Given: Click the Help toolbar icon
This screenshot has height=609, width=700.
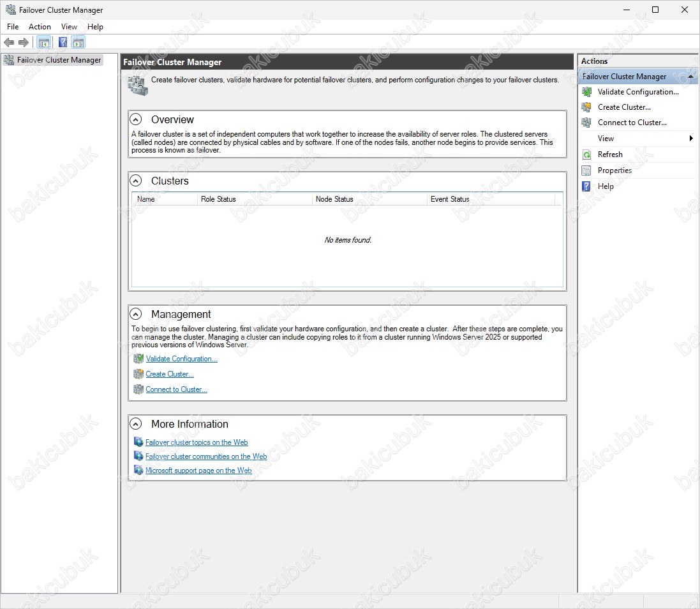Looking at the screenshot, I should tap(63, 42).
